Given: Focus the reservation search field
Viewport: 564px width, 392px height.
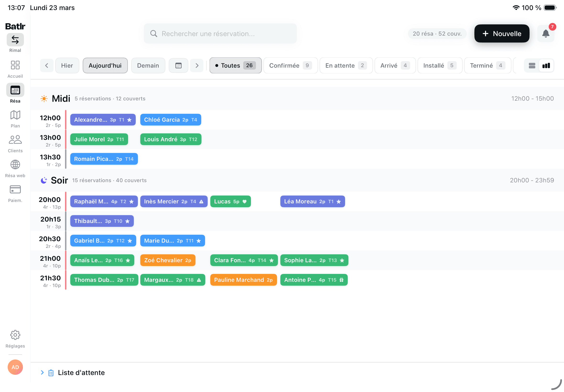Looking at the screenshot, I should [220, 33].
